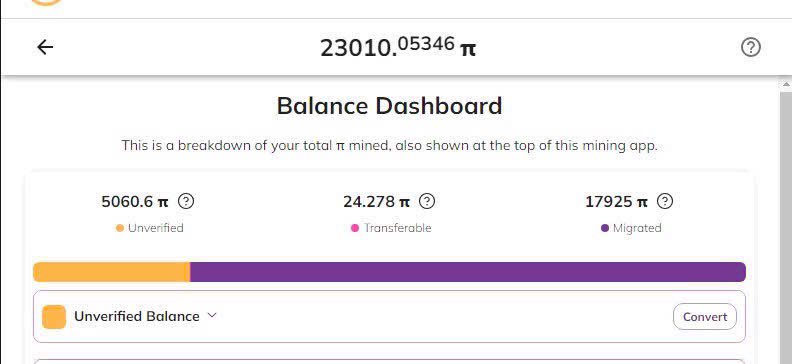Click the 5060.6 π unverified amount
Viewport: 792px width, 364px height.
point(135,201)
